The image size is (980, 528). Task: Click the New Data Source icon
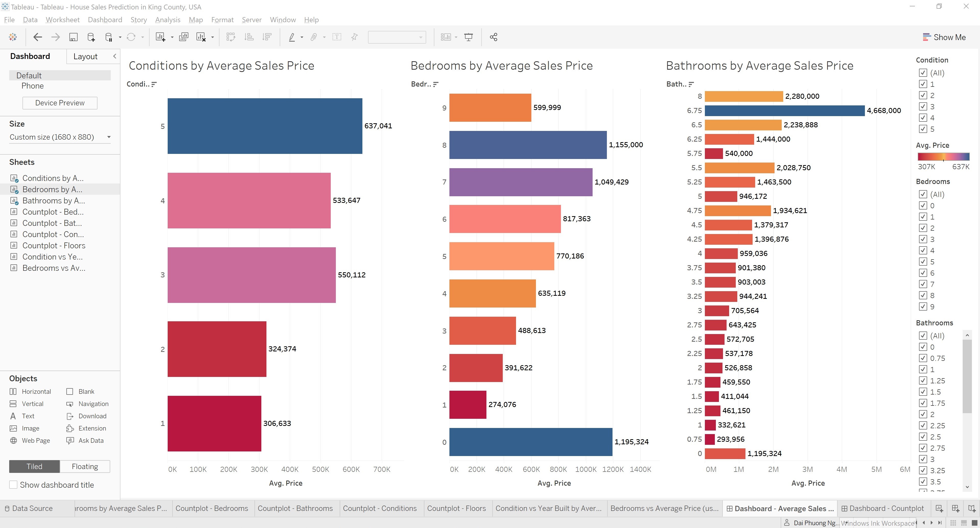click(91, 37)
